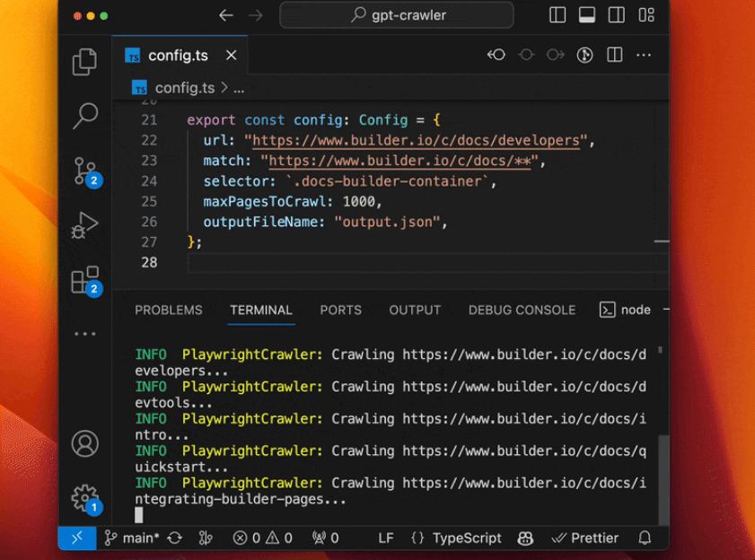755x560 pixels.
Task: Click the source control graph status icon
Action: (x=206, y=538)
